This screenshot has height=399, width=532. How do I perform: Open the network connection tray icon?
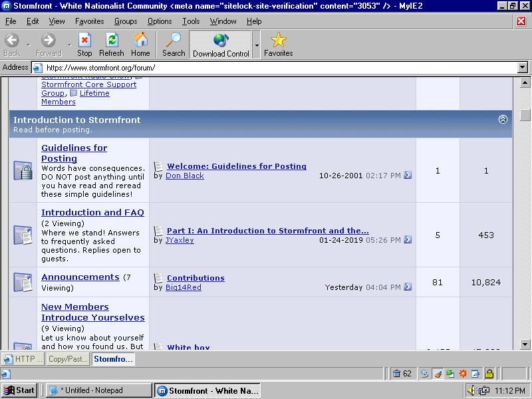coord(484,390)
